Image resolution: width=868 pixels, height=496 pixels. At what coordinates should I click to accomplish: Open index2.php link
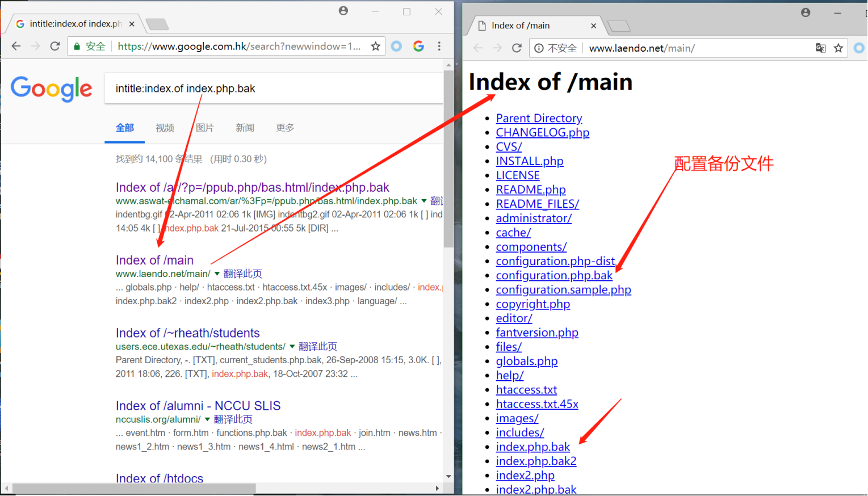525,476
